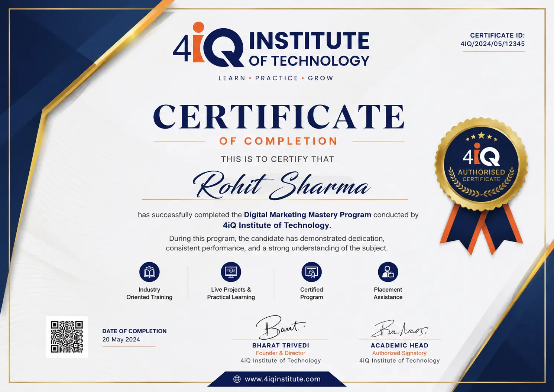Viewport: 554px width, 392px height.
Task: Click the LEARN • PRACTICE • GROW tagline
Action: tap(276, 78)
